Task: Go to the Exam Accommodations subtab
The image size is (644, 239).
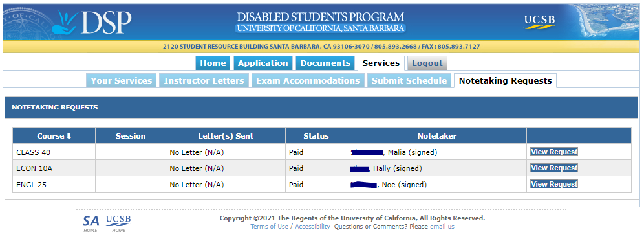Action: pyautogui.click(x=308, y=80)
